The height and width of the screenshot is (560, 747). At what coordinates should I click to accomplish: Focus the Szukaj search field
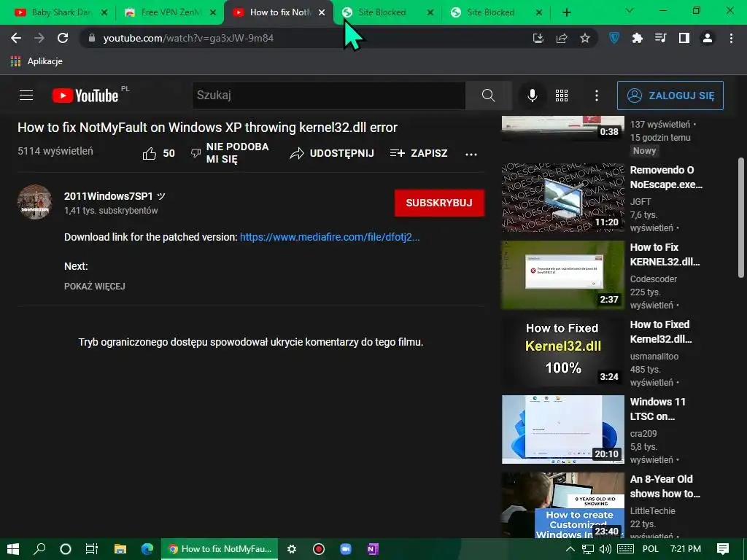pyautogui.click(x=329, y=96)
